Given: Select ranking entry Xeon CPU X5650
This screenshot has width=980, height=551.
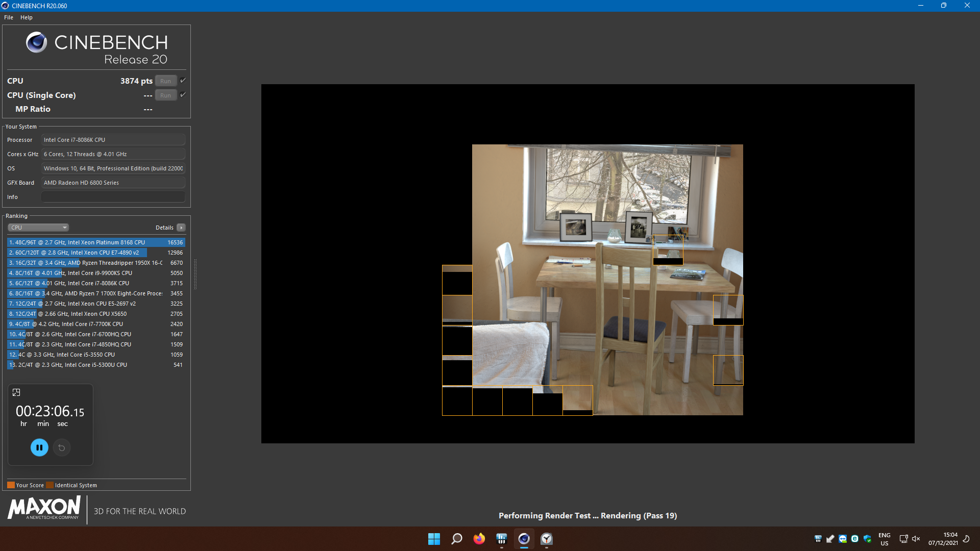Looking at the screenshot, I should [96, 314].
